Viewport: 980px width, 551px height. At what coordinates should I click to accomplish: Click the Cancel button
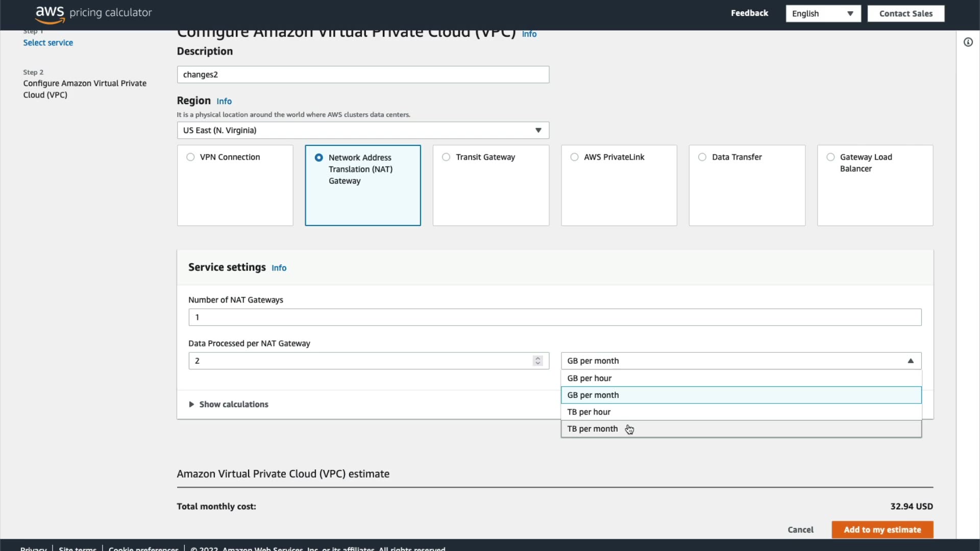tap(800, 530)
